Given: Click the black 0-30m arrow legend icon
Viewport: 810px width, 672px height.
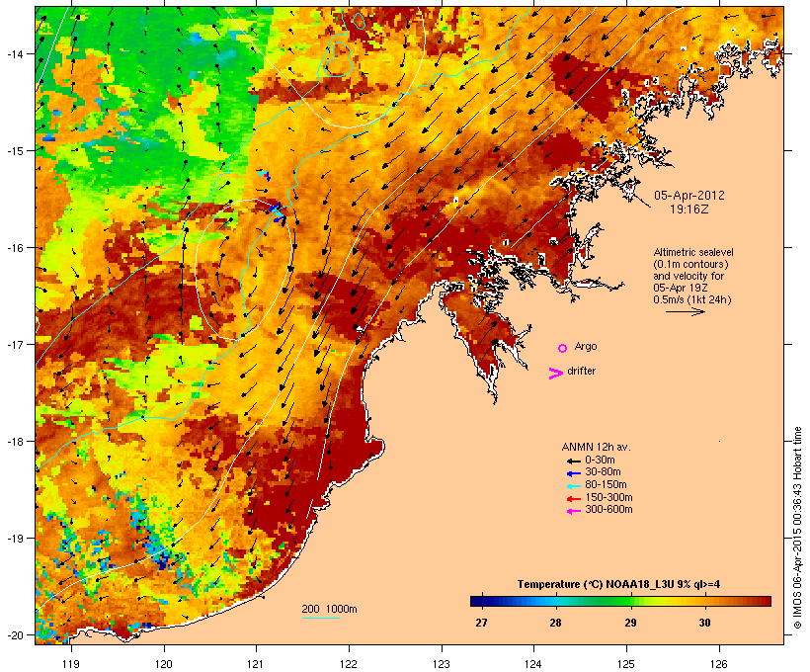Looking at the screenshot, I should tap(573, 462).
